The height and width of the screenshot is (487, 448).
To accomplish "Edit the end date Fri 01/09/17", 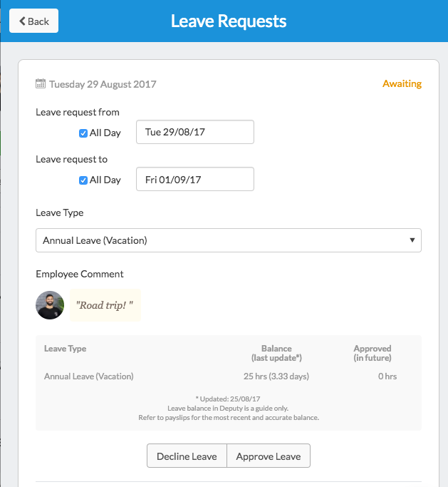I will click(x=194, y=180).
